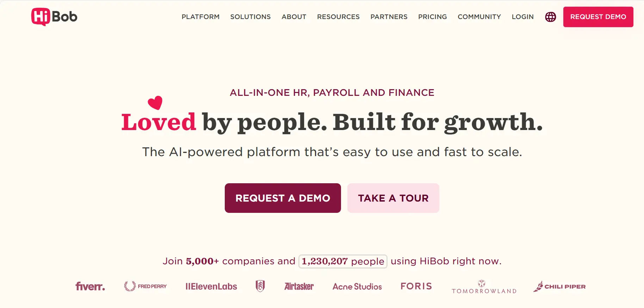Click the Acne Studios logo
644x308 pixels.
click(357, 286)
